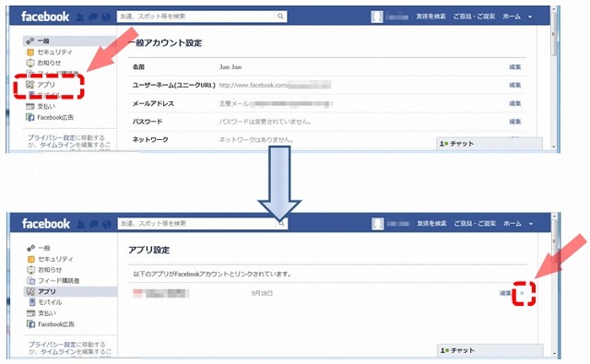
Task: Click the facebook logo on the アプリ設定 page
Action: pos(46,223)
